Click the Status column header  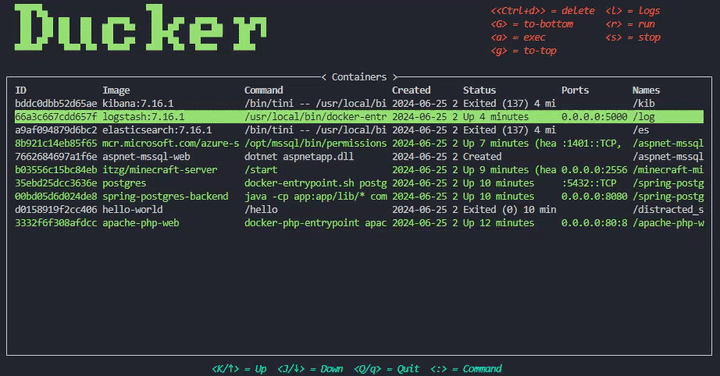(x=479, y=90)
